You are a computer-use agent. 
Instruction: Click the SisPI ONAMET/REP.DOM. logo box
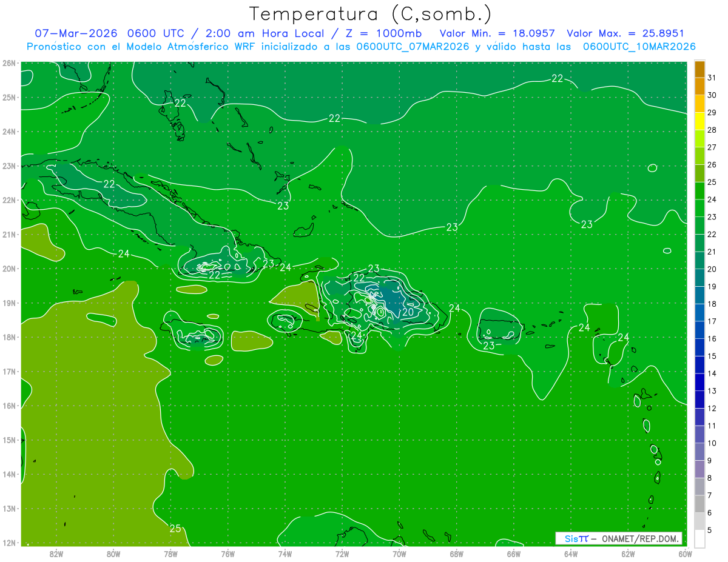pos(619,538)
